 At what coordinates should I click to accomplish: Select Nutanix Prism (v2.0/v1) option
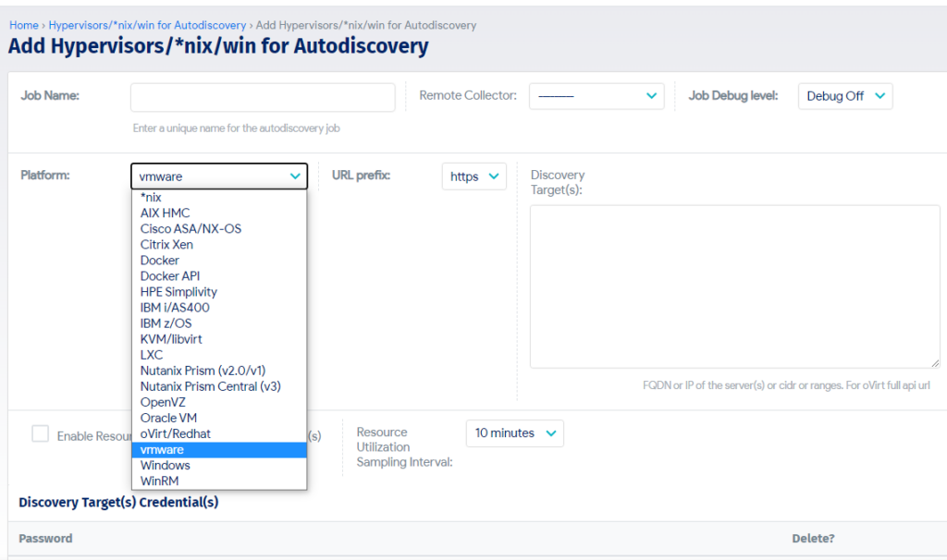click(219, 371)
